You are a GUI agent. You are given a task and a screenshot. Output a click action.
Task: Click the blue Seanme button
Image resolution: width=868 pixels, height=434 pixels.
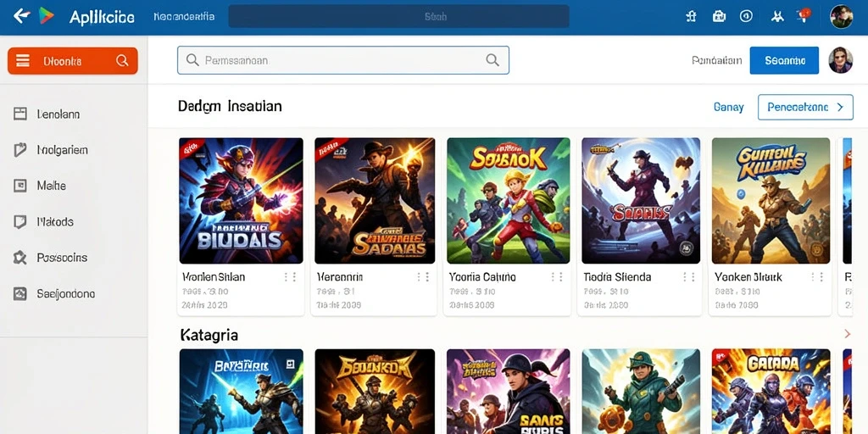point(784,60)
